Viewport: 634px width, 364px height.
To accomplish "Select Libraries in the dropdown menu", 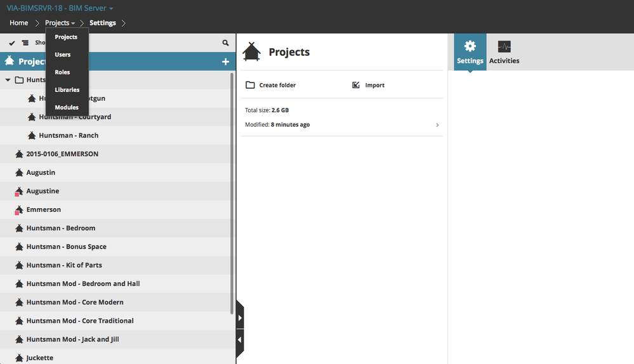I will click(x=67, y=89).
